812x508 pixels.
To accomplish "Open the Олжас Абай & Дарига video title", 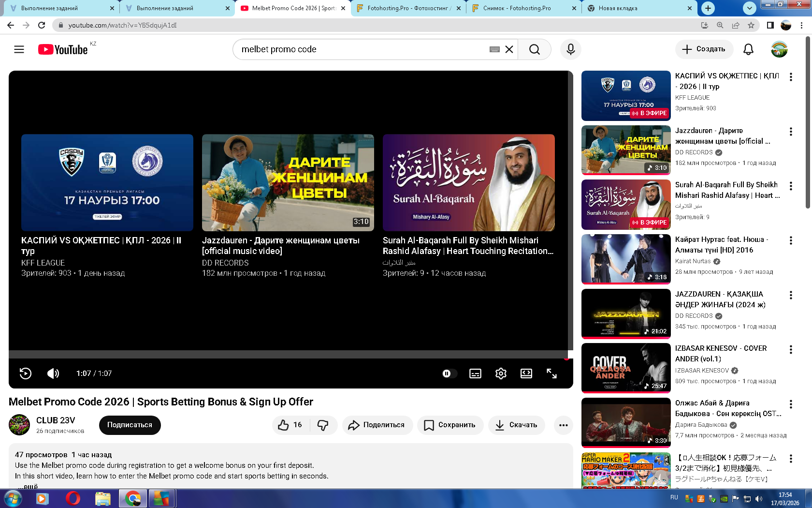I will tap(728, 408).
